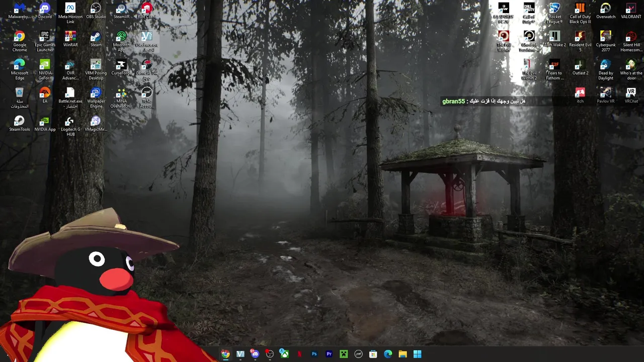644x362 pixels.
Task: Click the Call of Duty® desktop icon
Action: click(x=529, y=14)
